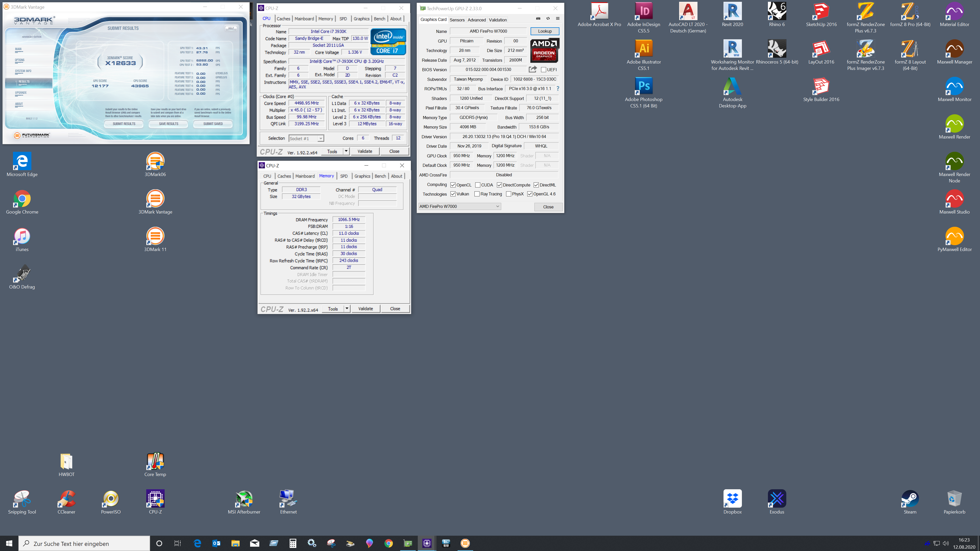Expand Tools dropdown arrow in upper CPU-Z

tap(346, 151)
